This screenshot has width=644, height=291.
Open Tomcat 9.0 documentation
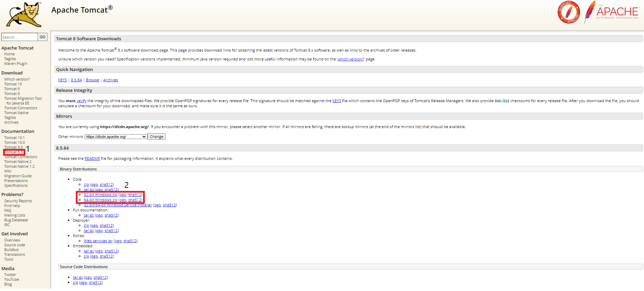click(x=14, y=147)
